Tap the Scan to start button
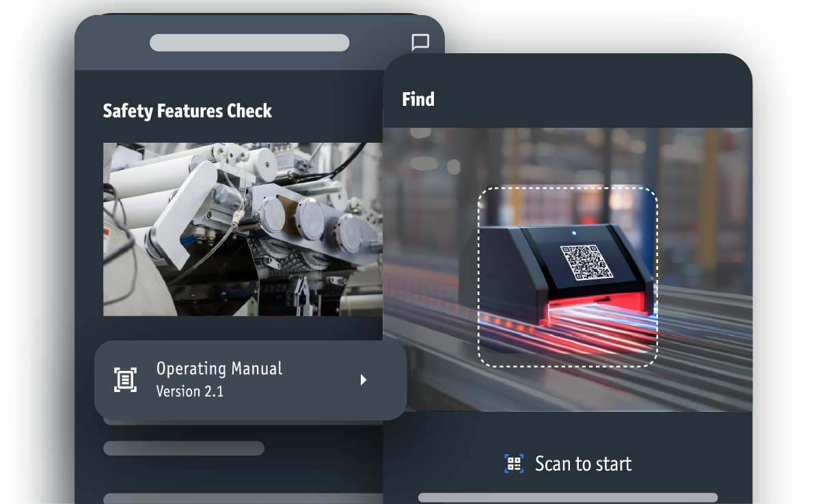This screenshot has width=833, height=504. 568,464
